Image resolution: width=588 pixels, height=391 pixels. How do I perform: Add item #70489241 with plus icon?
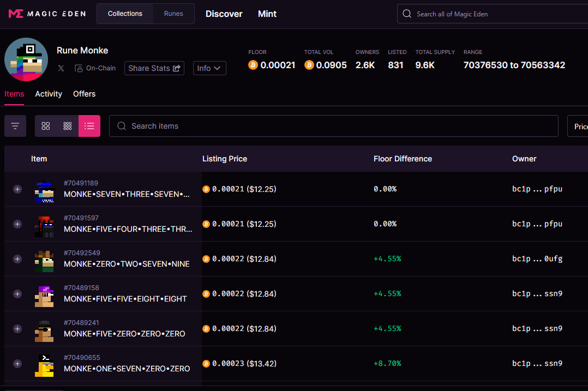pyautogui.click(x=17, y=329)
